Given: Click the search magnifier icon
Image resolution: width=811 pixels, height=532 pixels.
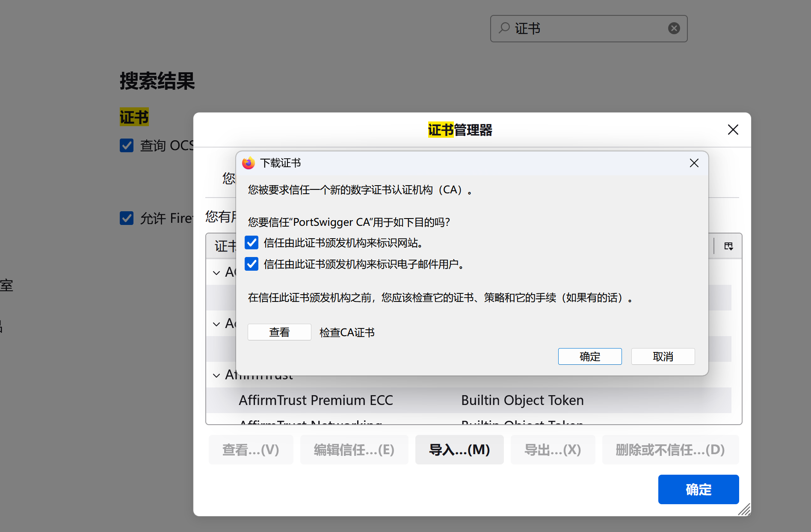Looking at the screenshot, I should [x=505, y=28].
